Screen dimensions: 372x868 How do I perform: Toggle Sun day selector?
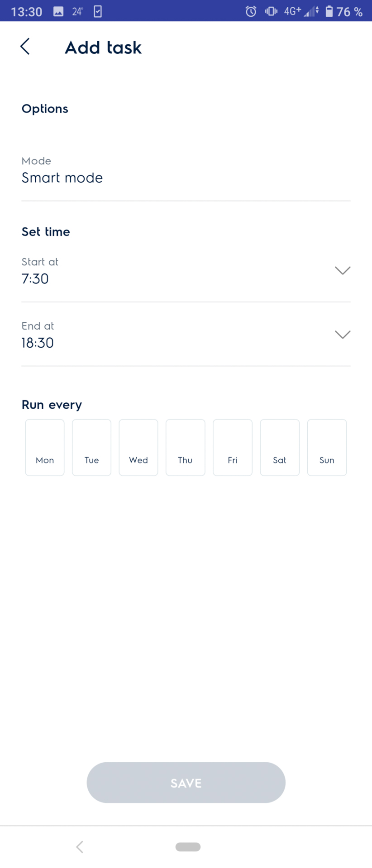click(x=327, y=448)
